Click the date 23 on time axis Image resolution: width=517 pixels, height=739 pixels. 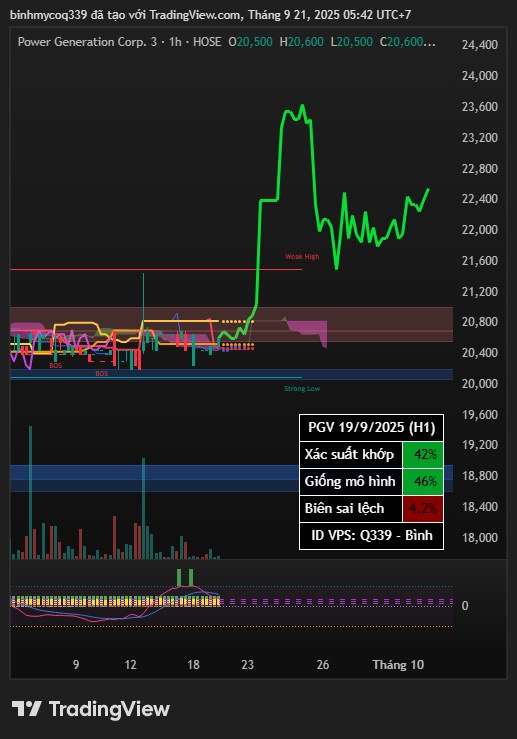point(247,665)
